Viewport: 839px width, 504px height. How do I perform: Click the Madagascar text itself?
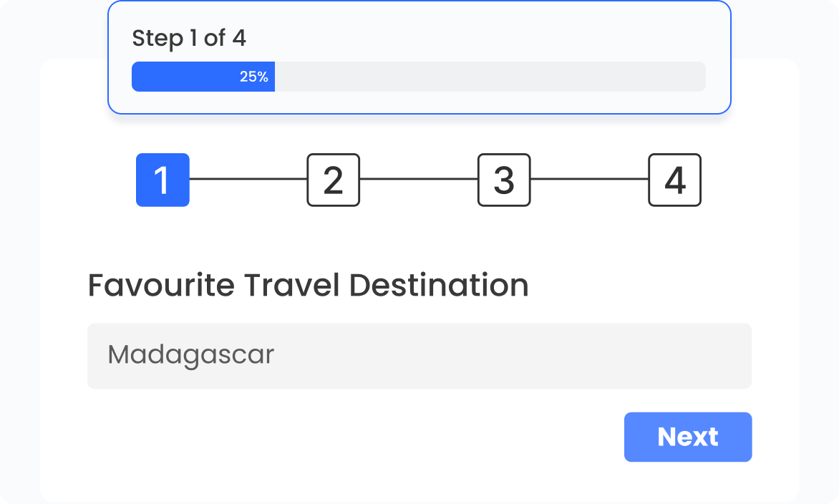pyautogui.click(x=190, y=354)
